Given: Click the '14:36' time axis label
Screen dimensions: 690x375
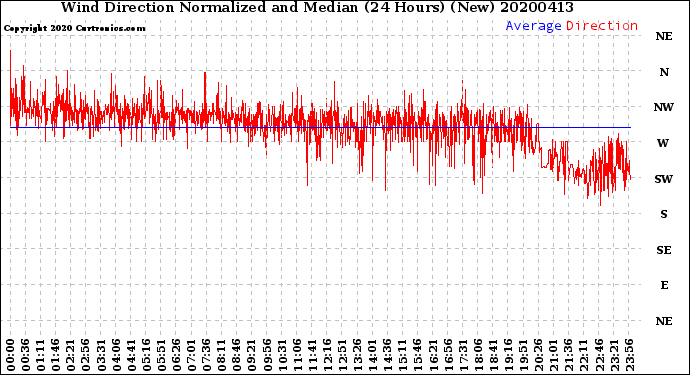Looking at the screenshot, I should tap(388, 356).
